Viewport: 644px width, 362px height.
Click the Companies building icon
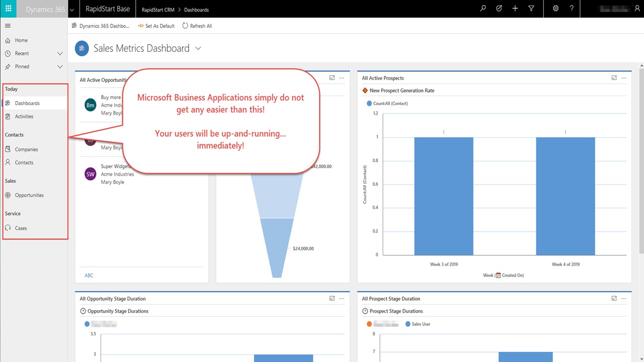pos(8,149)
